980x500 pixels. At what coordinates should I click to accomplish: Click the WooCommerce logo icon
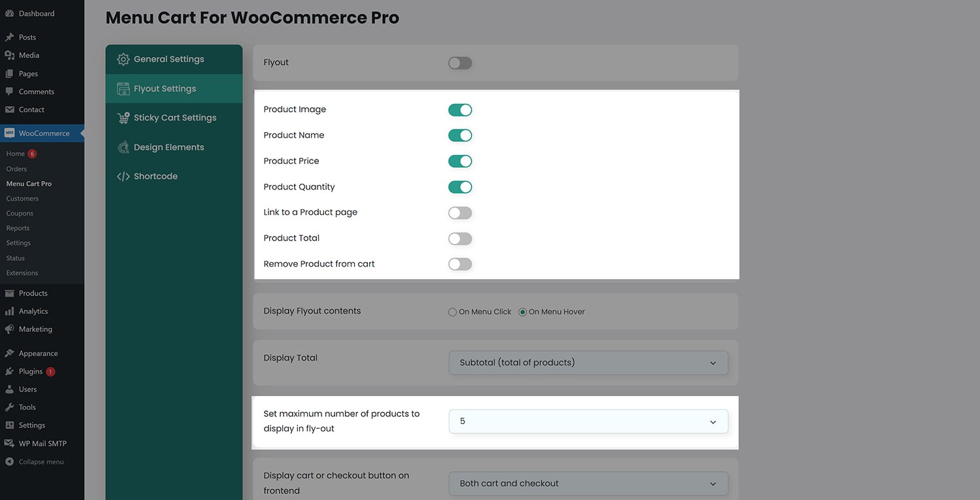click(x=9, y=133)
